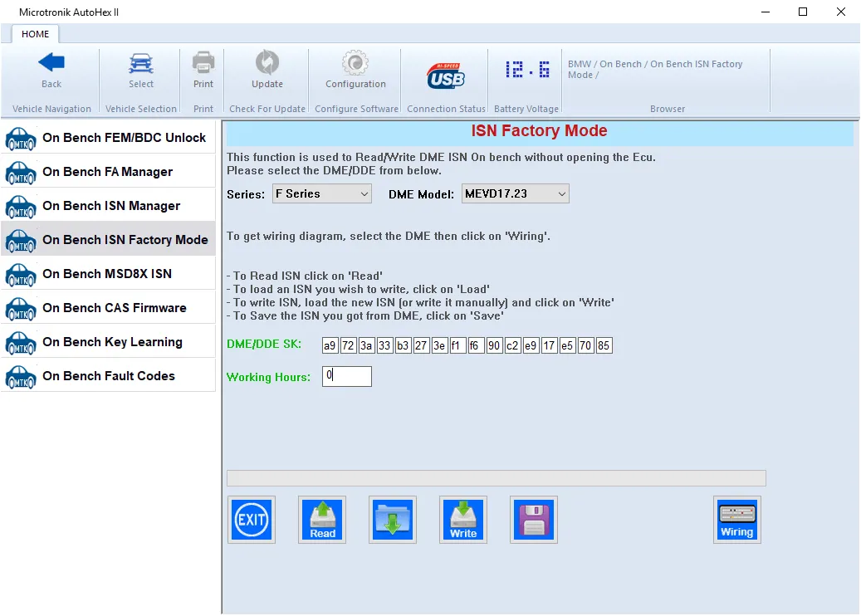Click the first SK byte field a9

tap(330, 345)
